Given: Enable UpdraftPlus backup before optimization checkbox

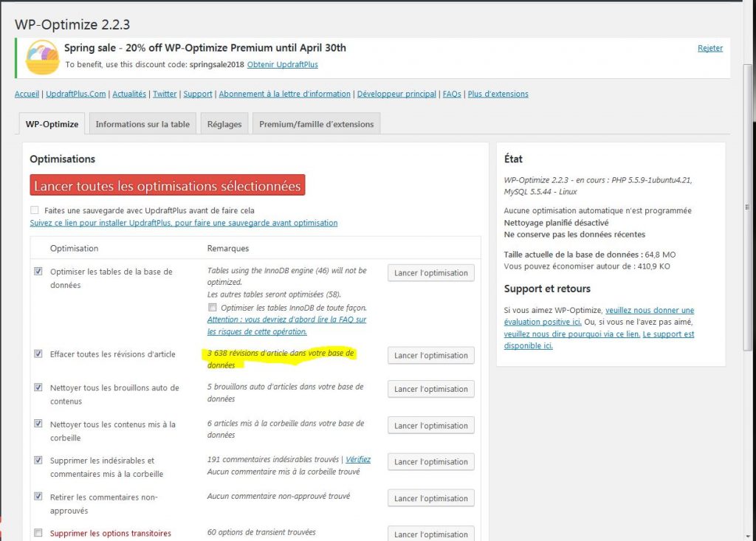Looking at the screenshot, I should [35, 210].
